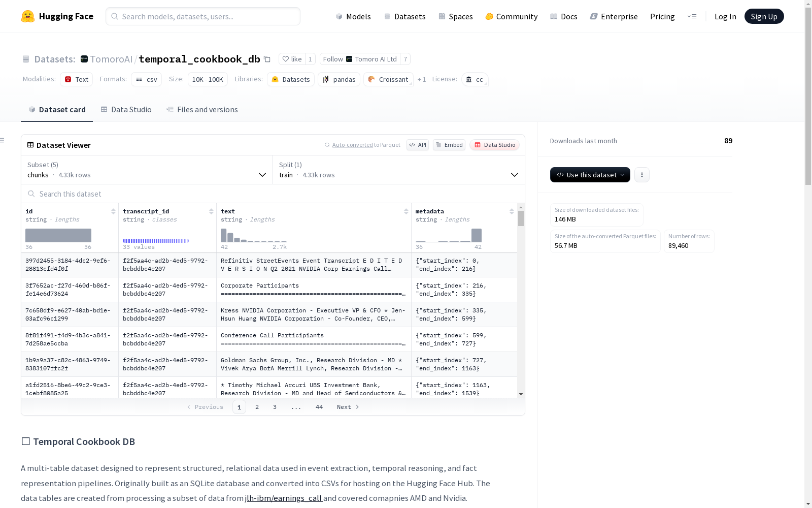Filter by the csv format tag
The height and width of the screenshot is (508, 812).
(x=147, y=79)
